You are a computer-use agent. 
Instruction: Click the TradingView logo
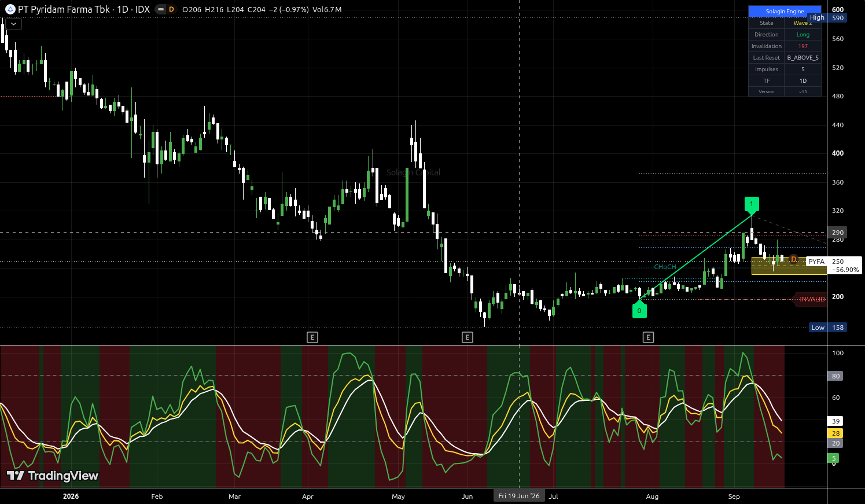[53, 476]
